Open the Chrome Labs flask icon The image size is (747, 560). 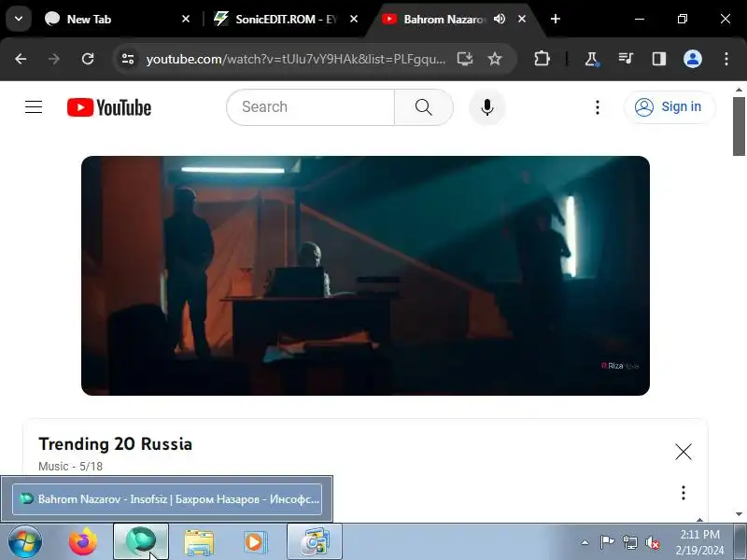(591, 59)
